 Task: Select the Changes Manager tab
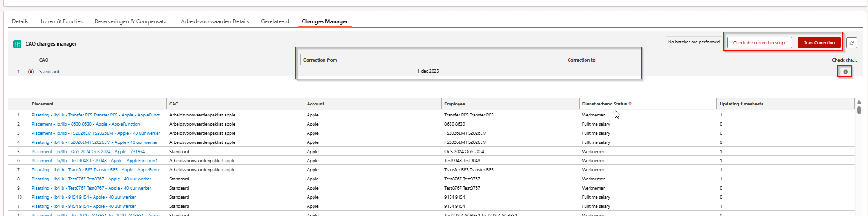click(324, 21)
